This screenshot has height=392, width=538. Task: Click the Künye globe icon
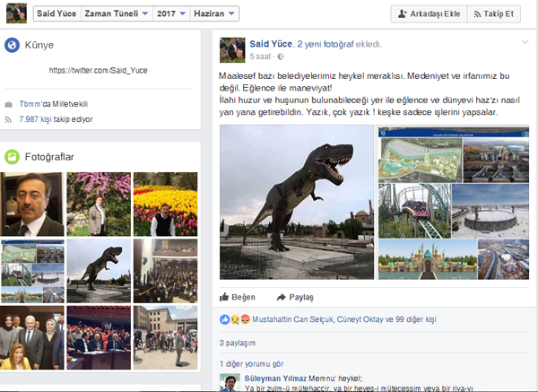[12, 45]
